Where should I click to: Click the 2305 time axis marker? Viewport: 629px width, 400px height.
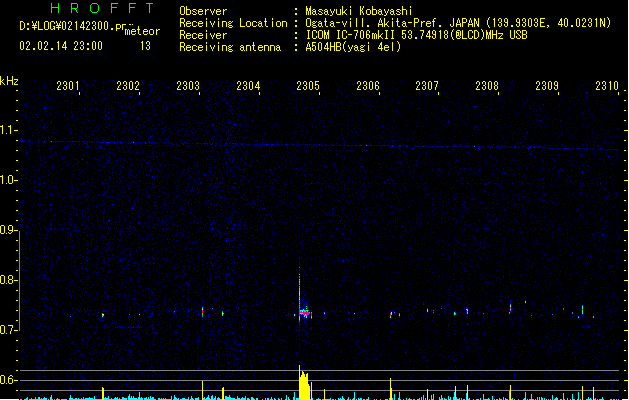click(x=308, y=86)
